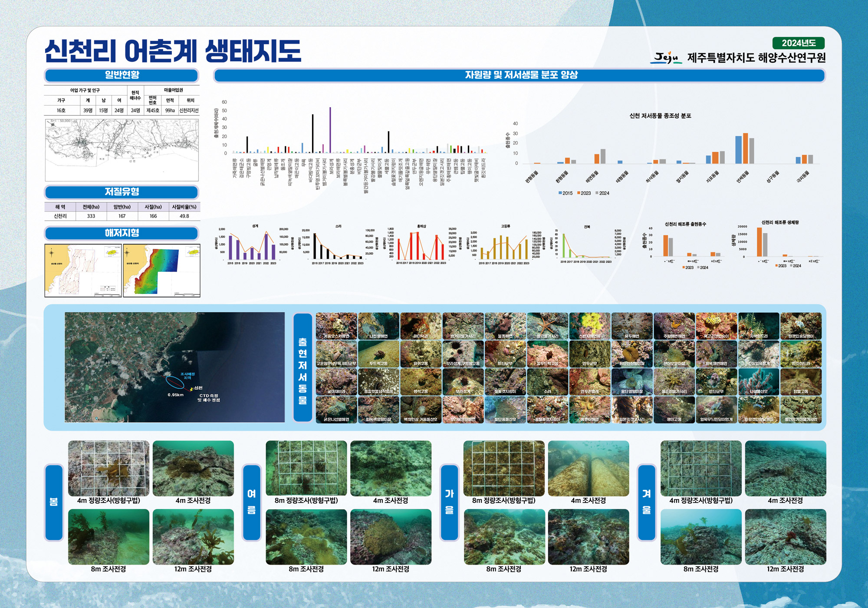Click the Jeju logo at top right
Viewport: 868px width, 608px height.
tap(666, 57)
